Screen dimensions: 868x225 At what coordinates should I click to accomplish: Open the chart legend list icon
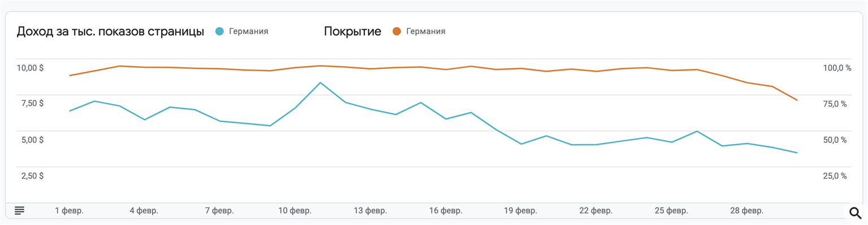tap(19, 211)
